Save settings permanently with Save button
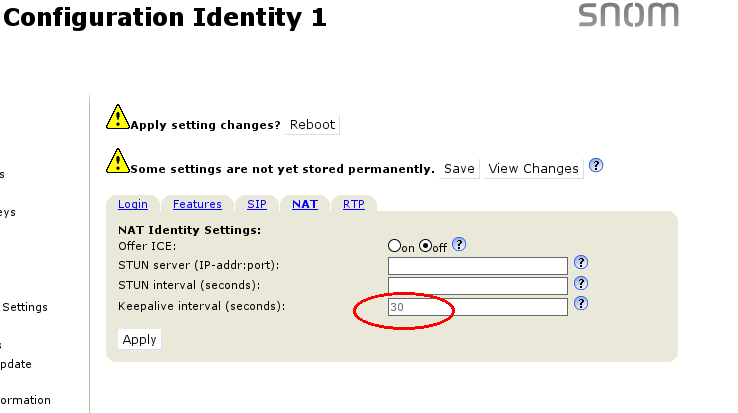The width and height of the screenshot is (738, 413). click(x=459, y=168)
